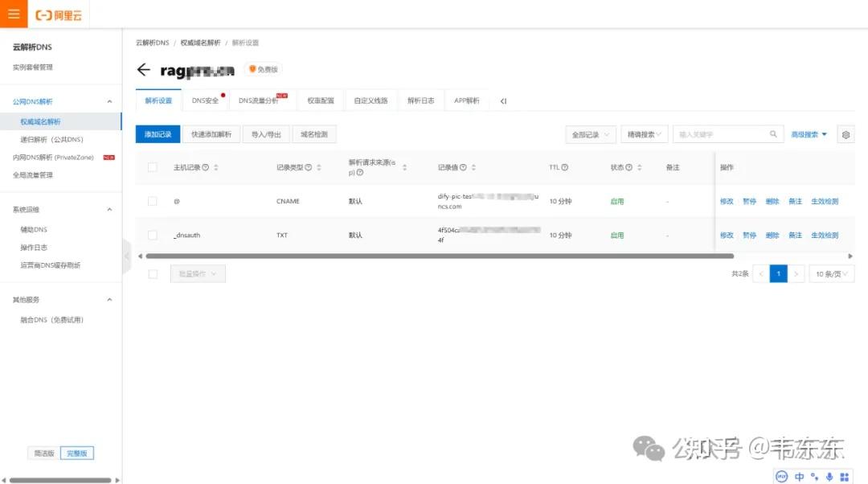Image resolution: width=868 pixels, height=484 pixels.
Task: Click the grid tray icon at bottom right
Action: [x=844, y=477]
